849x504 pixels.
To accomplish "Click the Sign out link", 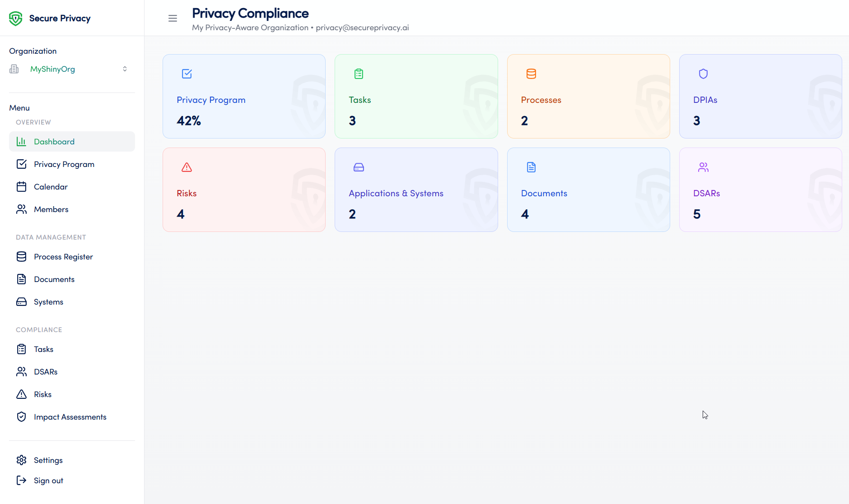I will click(48, 480).
